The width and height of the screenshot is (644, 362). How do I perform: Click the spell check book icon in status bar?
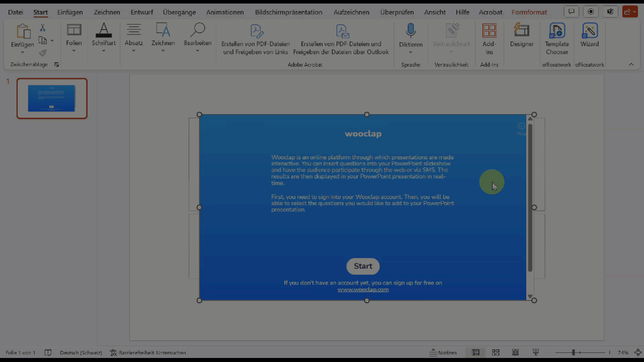tap(48, 352)
